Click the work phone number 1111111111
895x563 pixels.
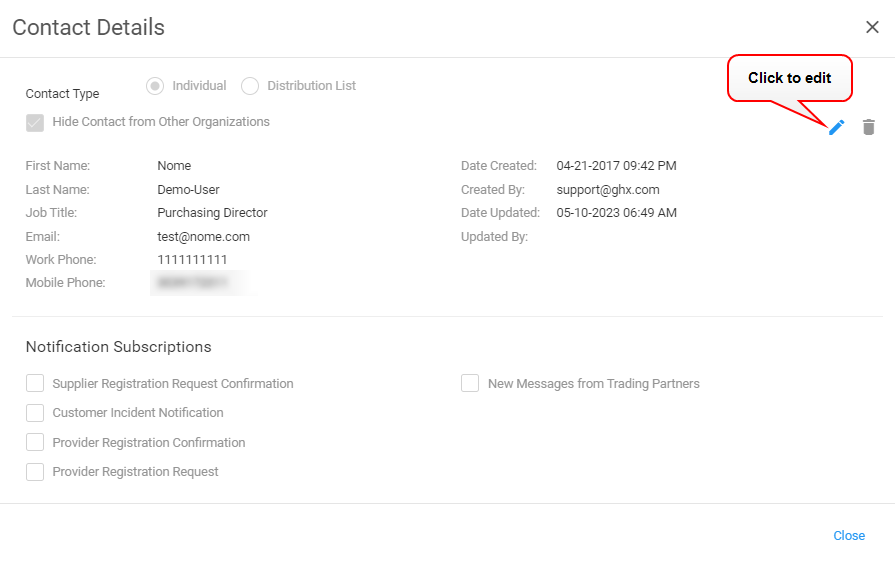point(192,260)
